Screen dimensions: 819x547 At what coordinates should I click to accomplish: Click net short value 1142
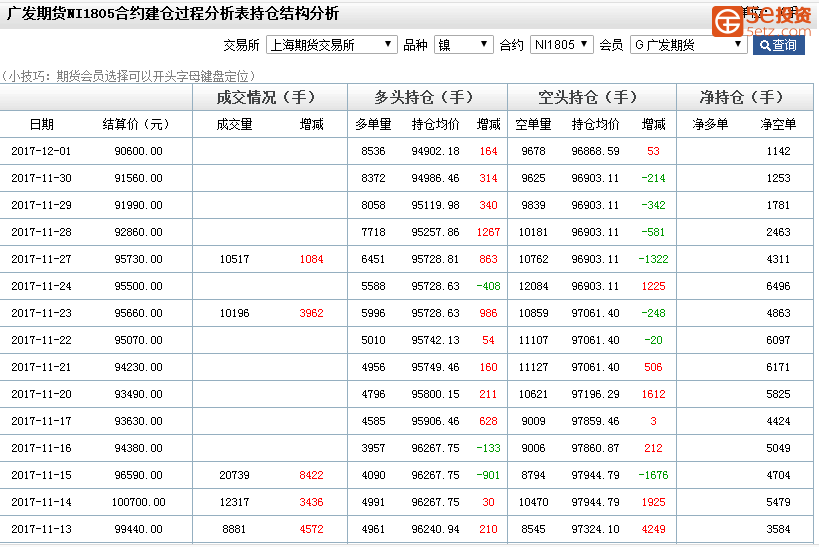tap(778, 152)
